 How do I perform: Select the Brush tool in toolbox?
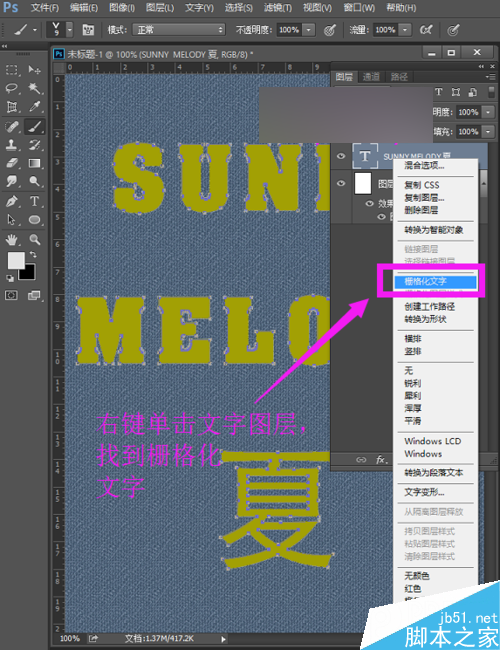(x=34, y=126)
